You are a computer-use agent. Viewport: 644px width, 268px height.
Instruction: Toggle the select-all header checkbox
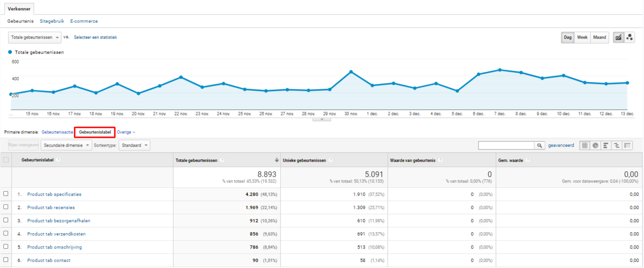click(6, 160)
